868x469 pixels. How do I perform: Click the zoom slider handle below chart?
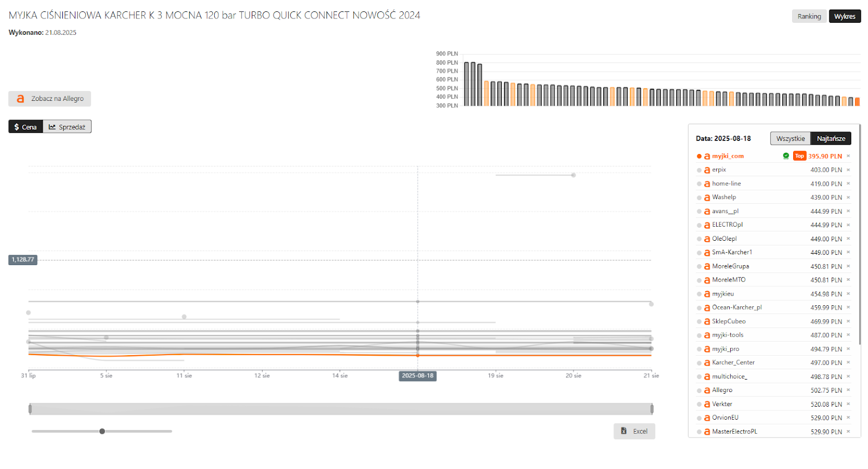[x=102, y=432]
